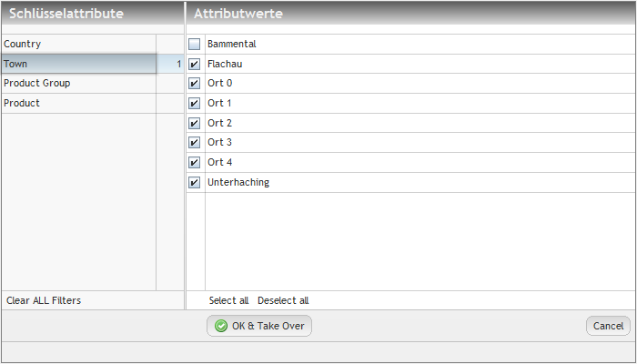Click the Select all link

click(228, 300)
